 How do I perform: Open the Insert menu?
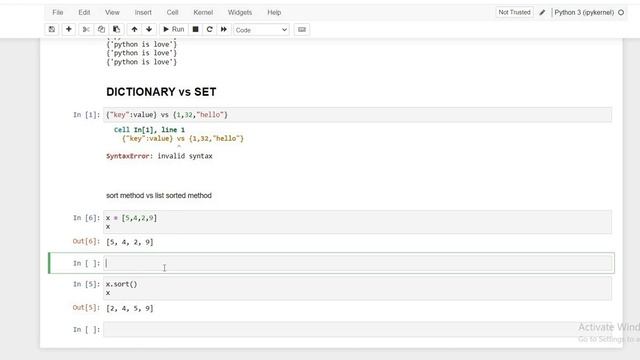pos(143,13)
